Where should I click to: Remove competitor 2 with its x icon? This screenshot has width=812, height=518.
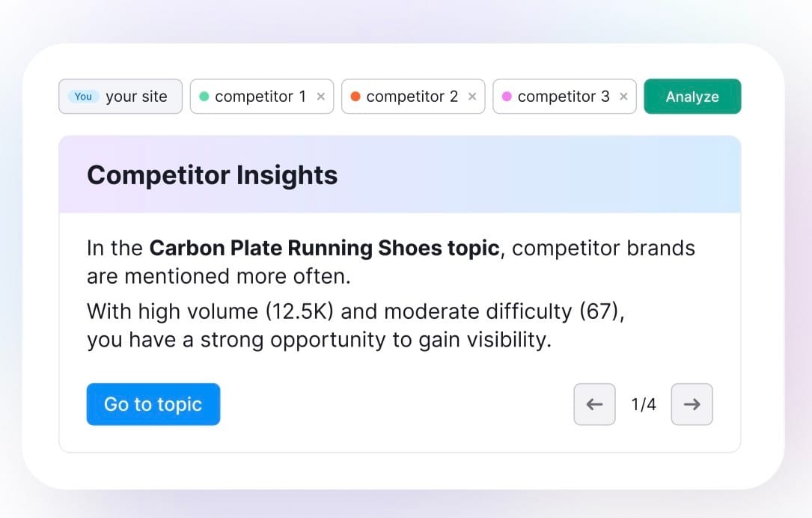[x=472, y=97]
